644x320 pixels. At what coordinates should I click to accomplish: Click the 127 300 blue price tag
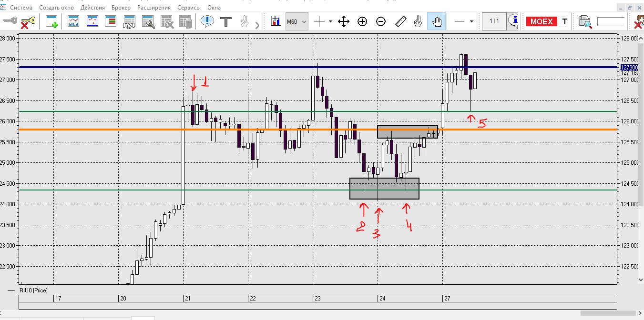click(629, 68)
